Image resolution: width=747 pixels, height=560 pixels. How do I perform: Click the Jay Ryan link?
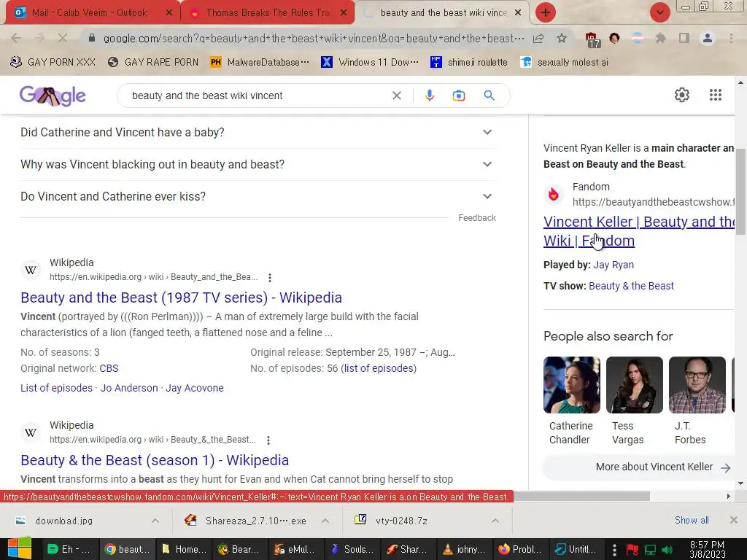click(x=613, y=265)
